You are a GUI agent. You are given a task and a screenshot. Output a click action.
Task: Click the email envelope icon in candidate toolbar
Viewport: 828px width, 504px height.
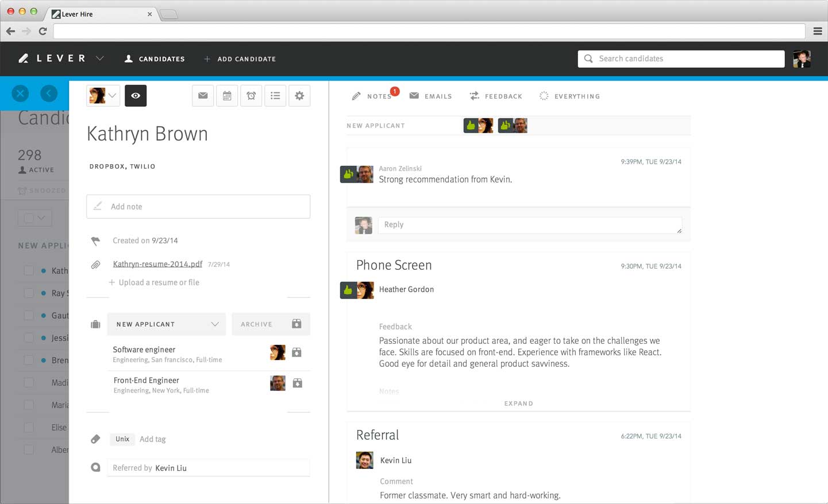click(203, 96)
